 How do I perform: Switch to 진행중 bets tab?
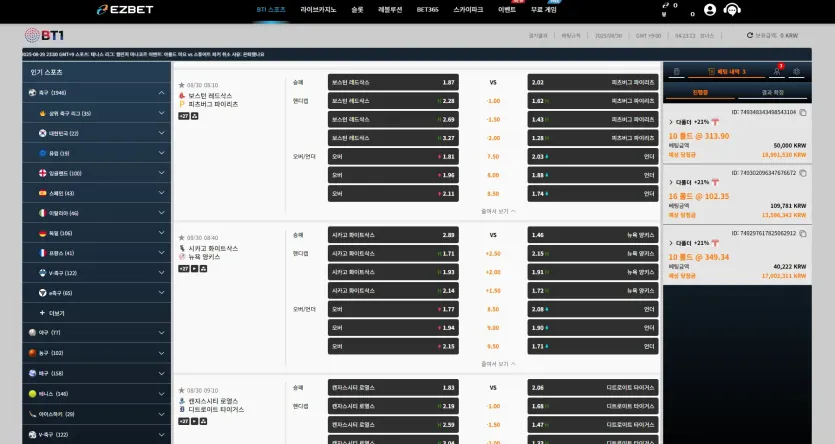click(x=700, y=93)
